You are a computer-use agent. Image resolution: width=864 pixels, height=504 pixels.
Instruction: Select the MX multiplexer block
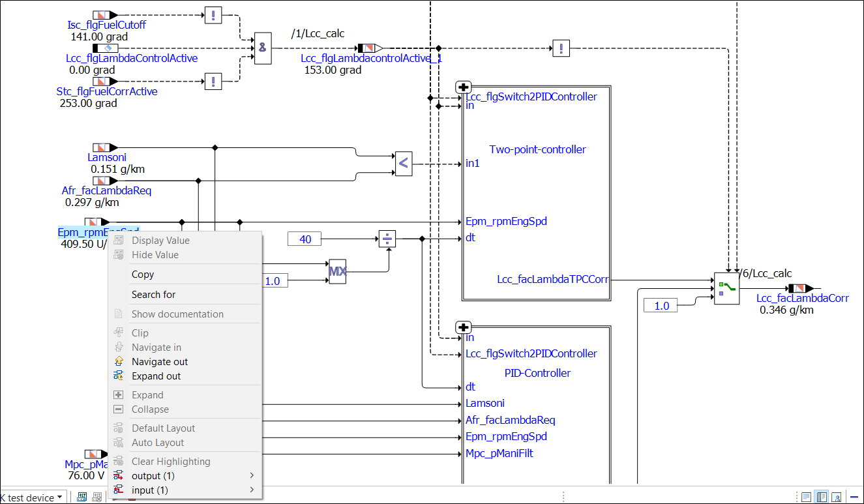click(338, 271)
